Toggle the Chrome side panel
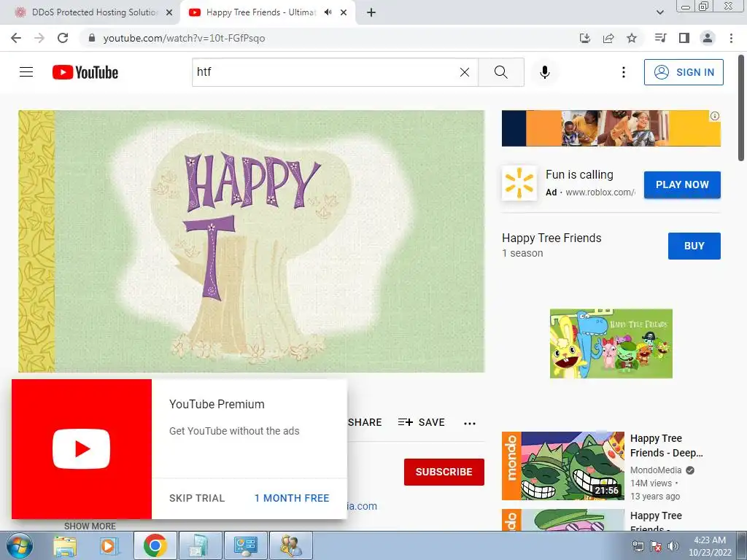This screenshot has width=747, height=560. [x=684, y=38]
